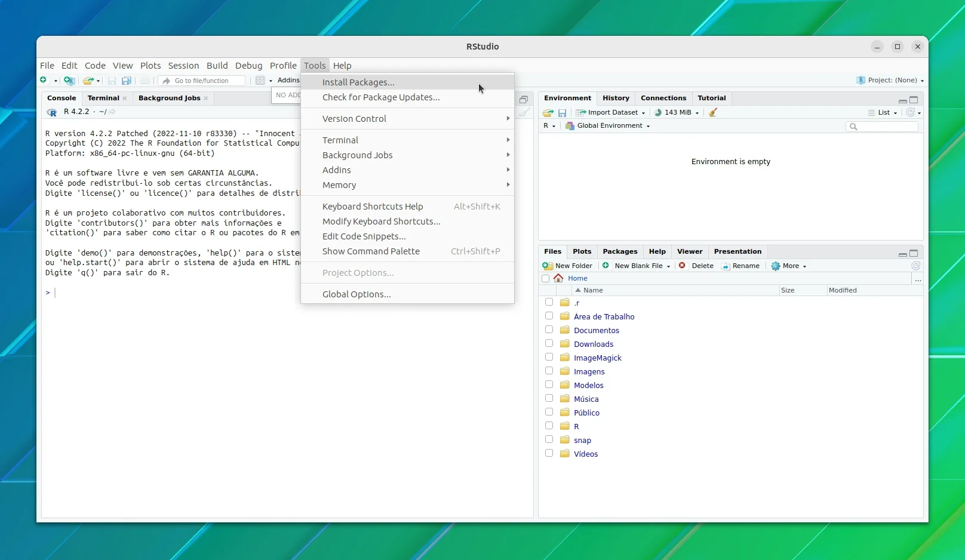The height and width of the screenshot is (560, 965).
Task: Check the box for Vídeos folder
Action: (549, 453)
